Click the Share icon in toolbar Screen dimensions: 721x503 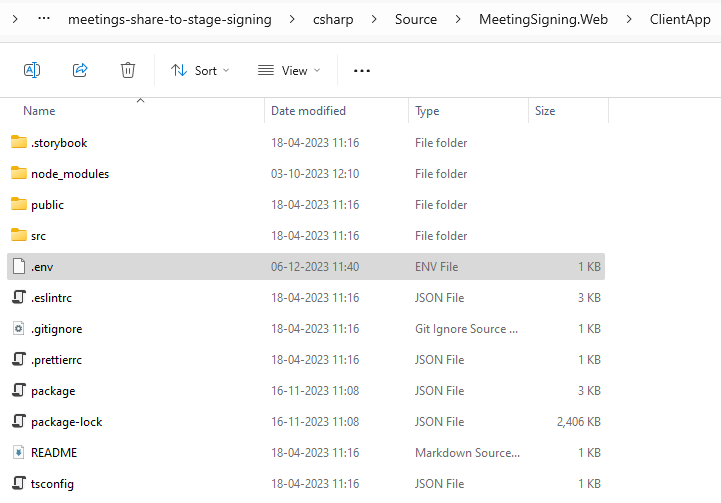pyautogui.click(x=80, y=70)
